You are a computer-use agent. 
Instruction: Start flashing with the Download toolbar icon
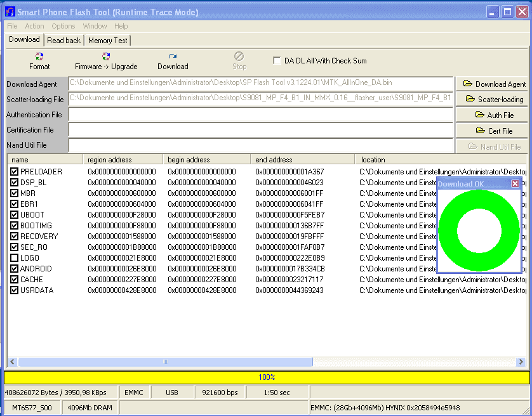[x=173, y=56]
